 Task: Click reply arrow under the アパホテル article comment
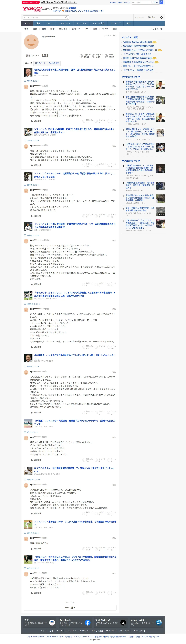pos(32,513)
